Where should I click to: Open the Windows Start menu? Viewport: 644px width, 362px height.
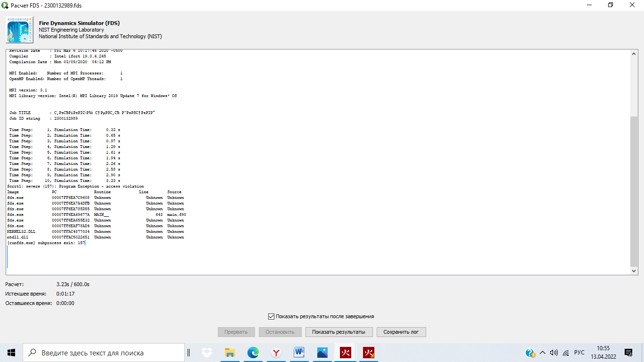(11, 353)
